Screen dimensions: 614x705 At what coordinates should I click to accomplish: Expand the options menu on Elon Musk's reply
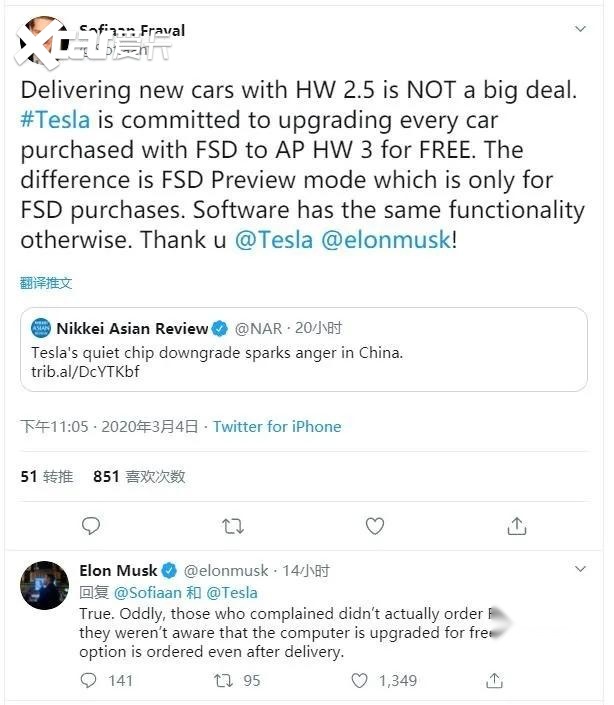pyautogui.click(x=581, y=569)
